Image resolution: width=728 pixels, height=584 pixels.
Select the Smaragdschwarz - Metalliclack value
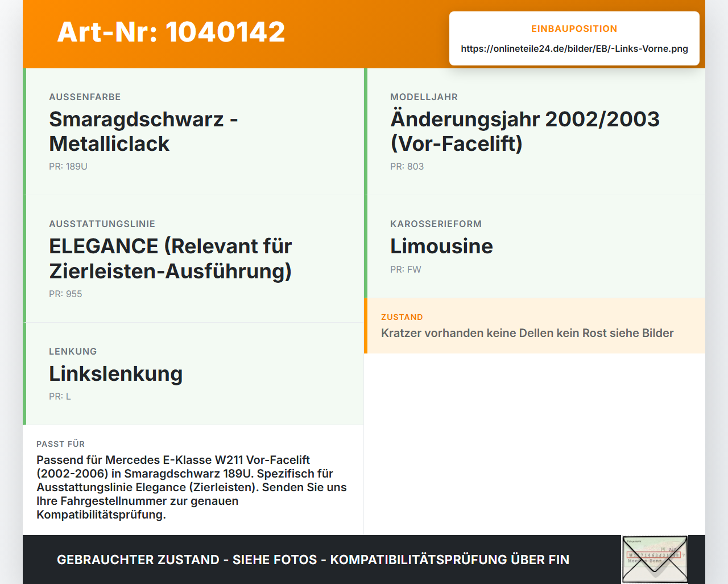pos(143,131)
